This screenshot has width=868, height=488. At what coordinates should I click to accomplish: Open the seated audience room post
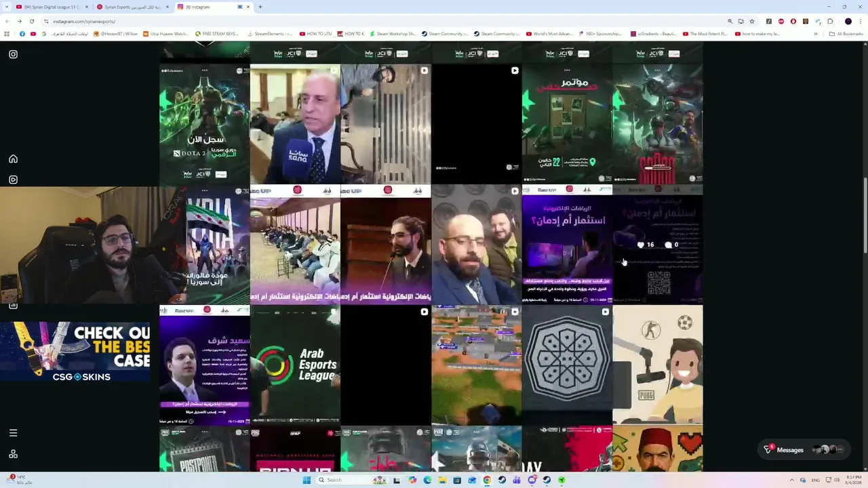click(x=295, y=245)
